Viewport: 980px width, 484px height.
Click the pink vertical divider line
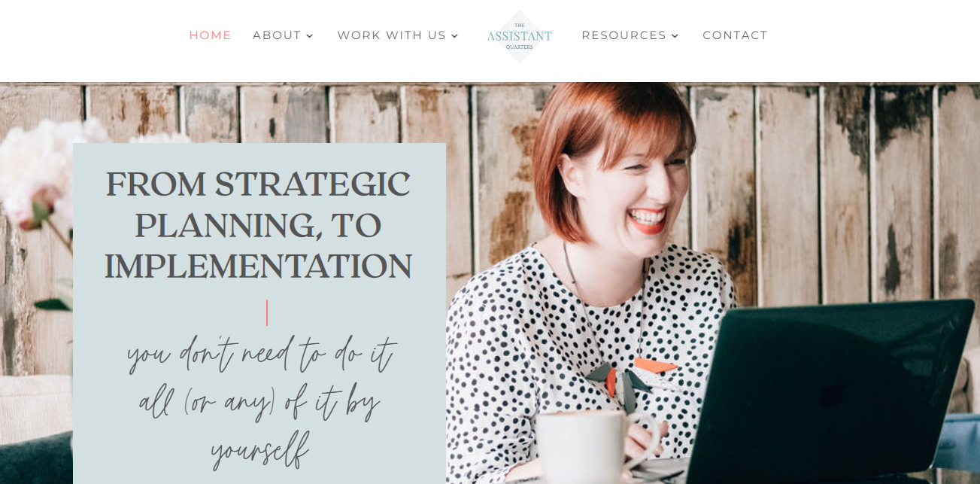[x=267, y=312]
